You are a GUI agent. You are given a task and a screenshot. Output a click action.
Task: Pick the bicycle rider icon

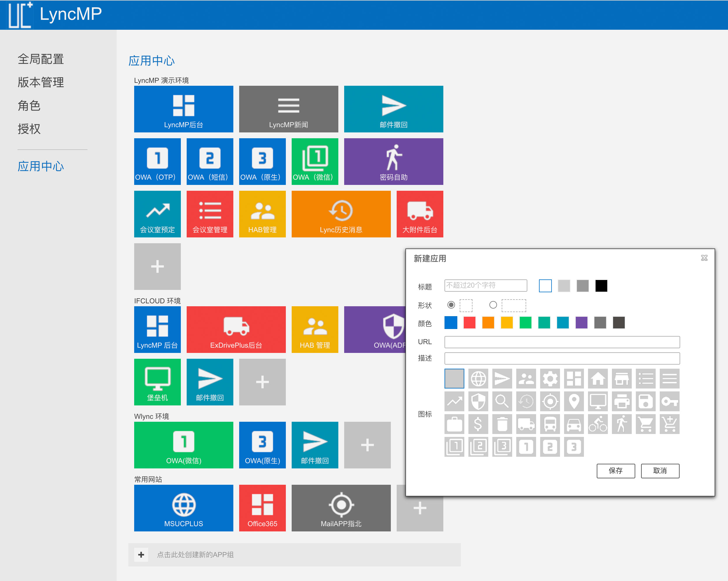pos(598,424)
